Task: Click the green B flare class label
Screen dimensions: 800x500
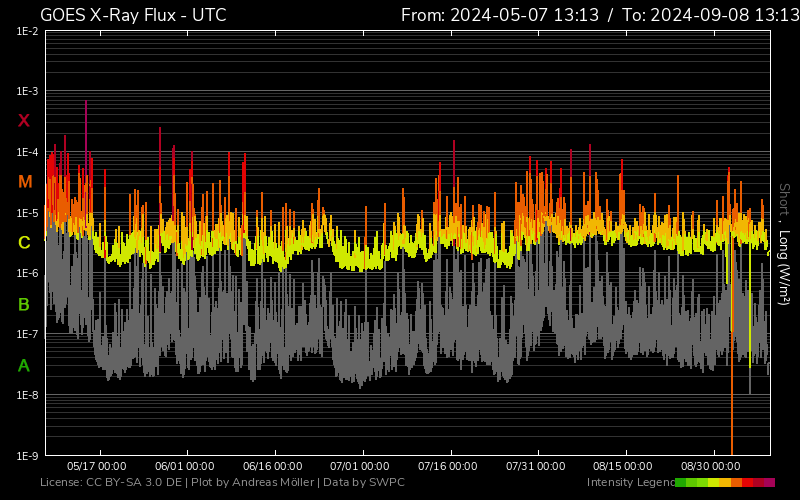Action: click(x=24, y=304)
